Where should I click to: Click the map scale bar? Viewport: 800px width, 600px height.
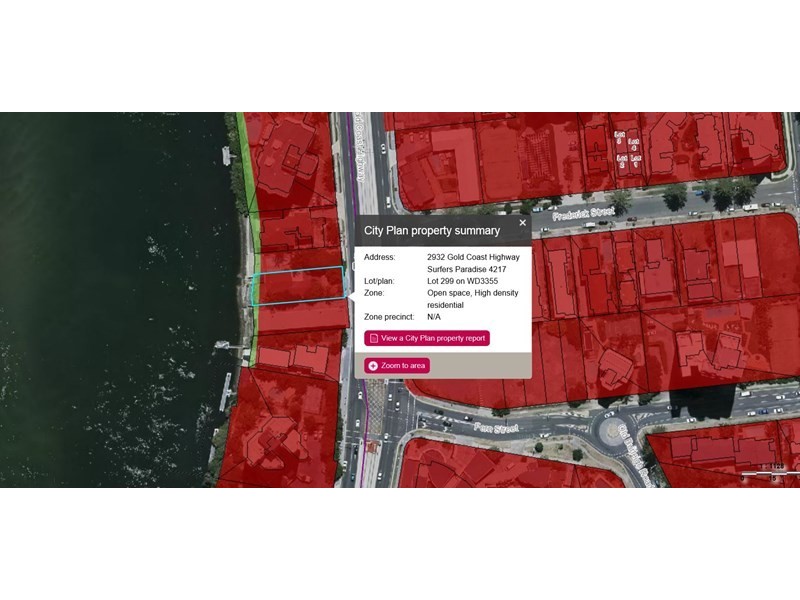click(770, 473)
